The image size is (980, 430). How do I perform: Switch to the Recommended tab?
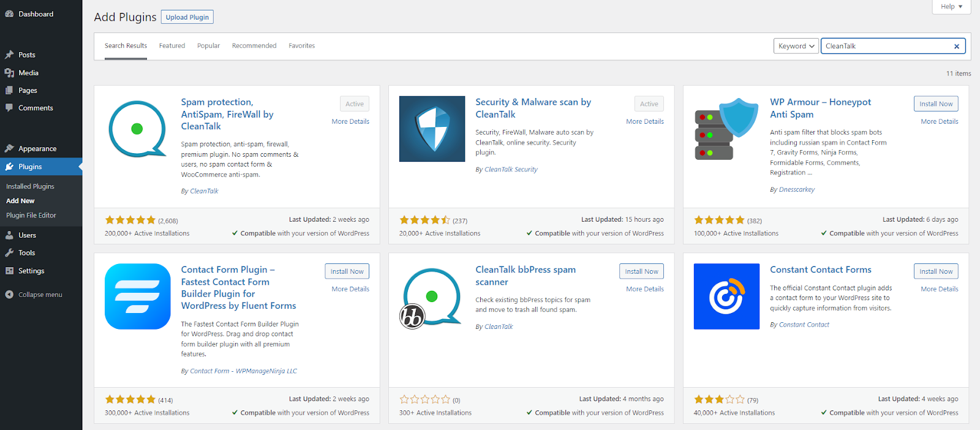pyautogui.click(x=254, y=46)
